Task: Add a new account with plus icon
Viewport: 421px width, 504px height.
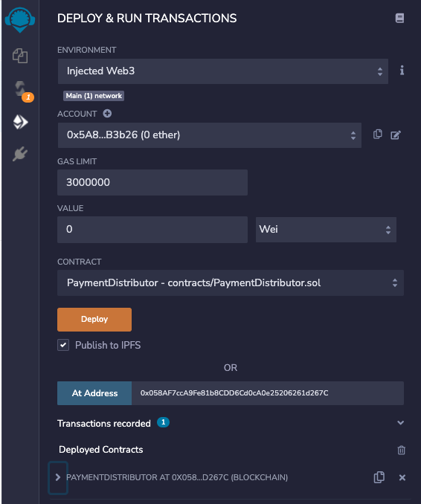Action: click(107, 114)
